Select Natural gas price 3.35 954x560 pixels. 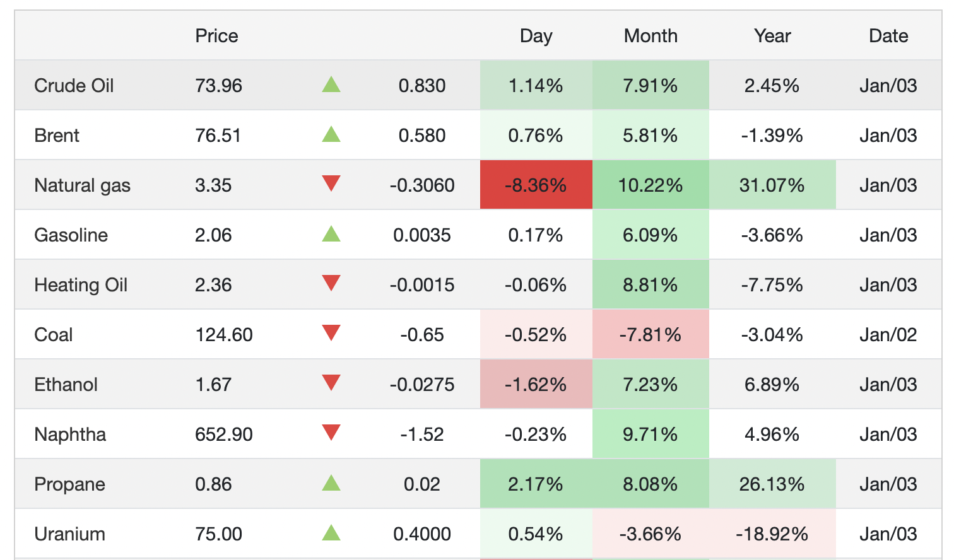coord(213,185)
